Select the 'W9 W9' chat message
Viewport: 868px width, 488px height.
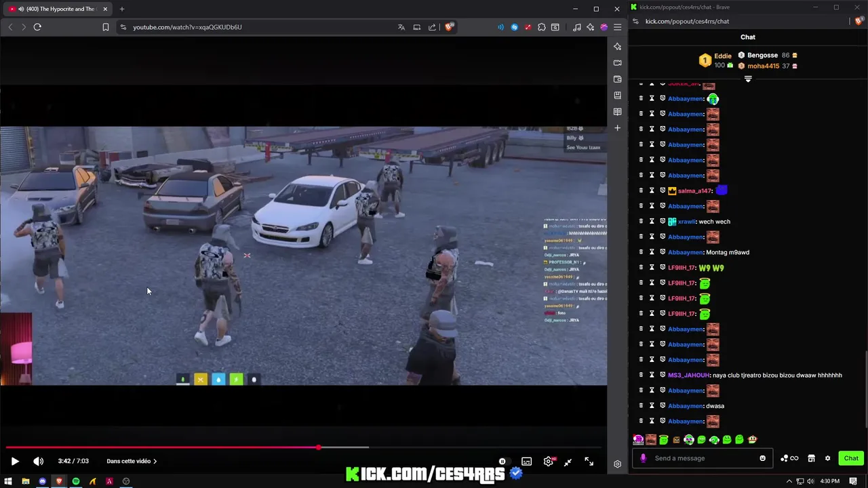click(x=711, y=268)
